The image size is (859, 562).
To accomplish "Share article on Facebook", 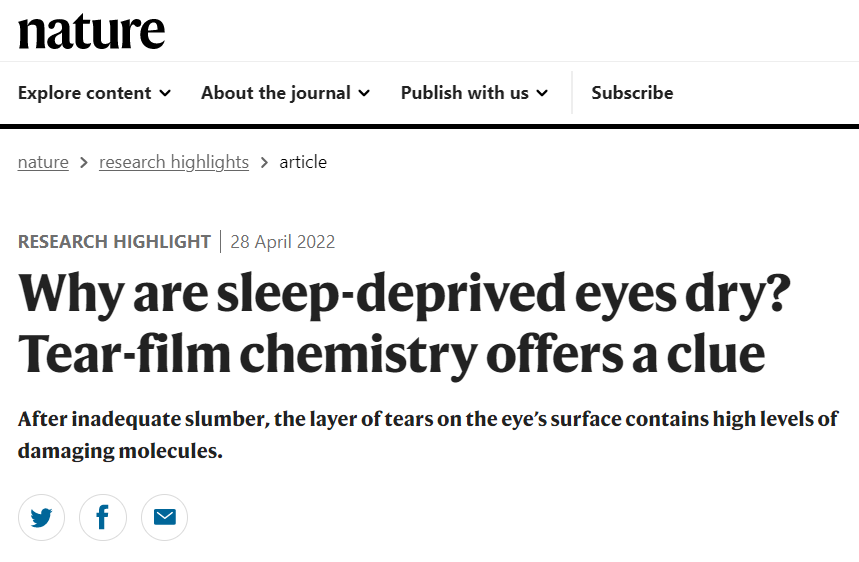I will [103, 517].
